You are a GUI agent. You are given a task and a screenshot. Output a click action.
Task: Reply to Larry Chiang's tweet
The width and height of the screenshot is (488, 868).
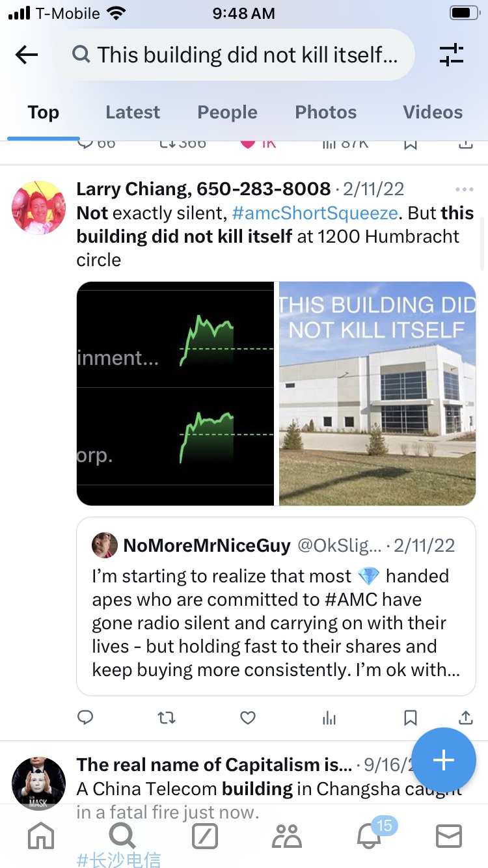[85, 717]
